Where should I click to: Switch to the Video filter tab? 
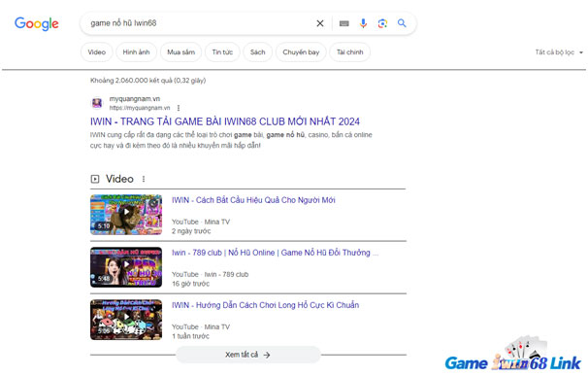pyautogui.click(x=97, y=52)
